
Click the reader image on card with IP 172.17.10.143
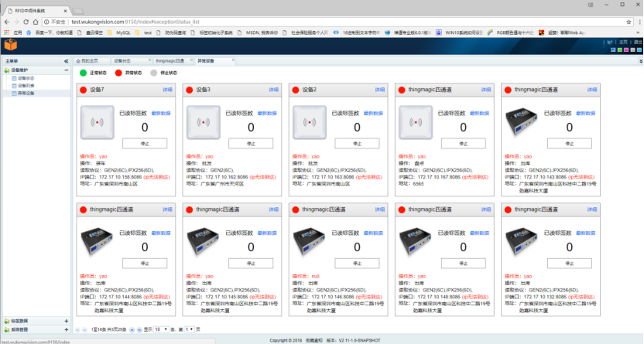click(522, 121)
